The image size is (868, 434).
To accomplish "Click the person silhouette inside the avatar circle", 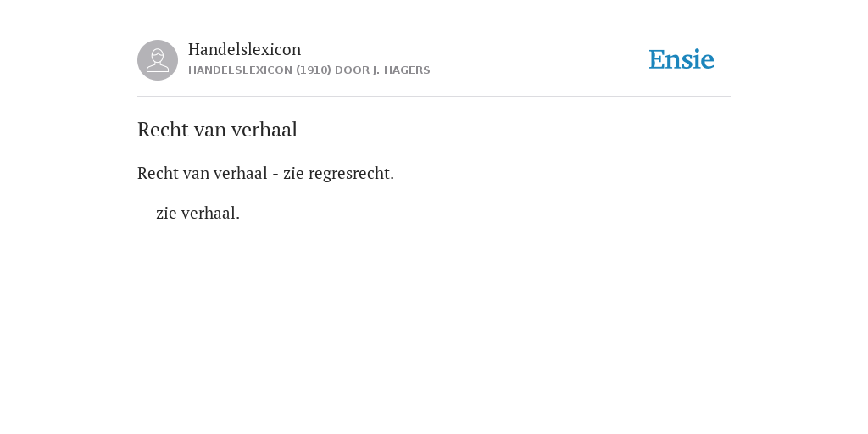I will point(158,60).
